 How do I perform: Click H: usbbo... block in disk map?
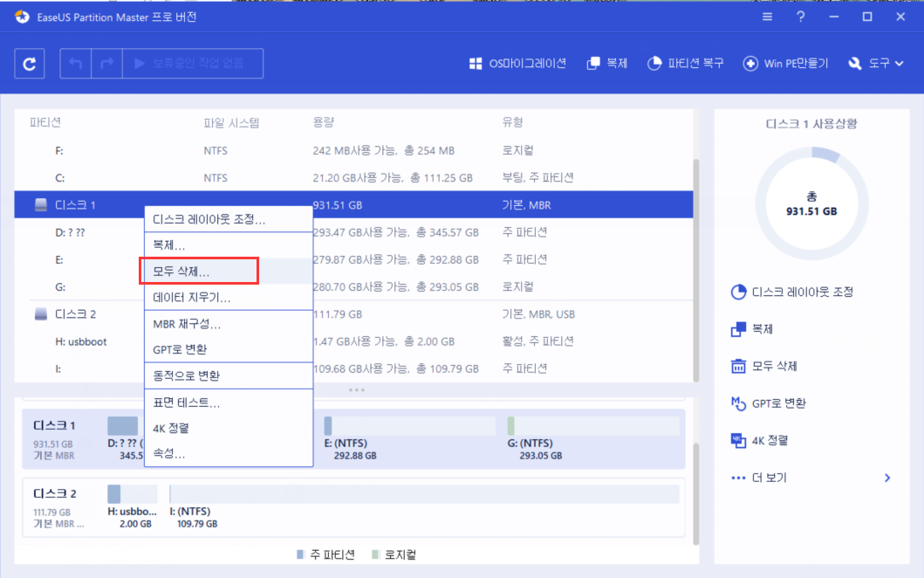tap(132, 506)
